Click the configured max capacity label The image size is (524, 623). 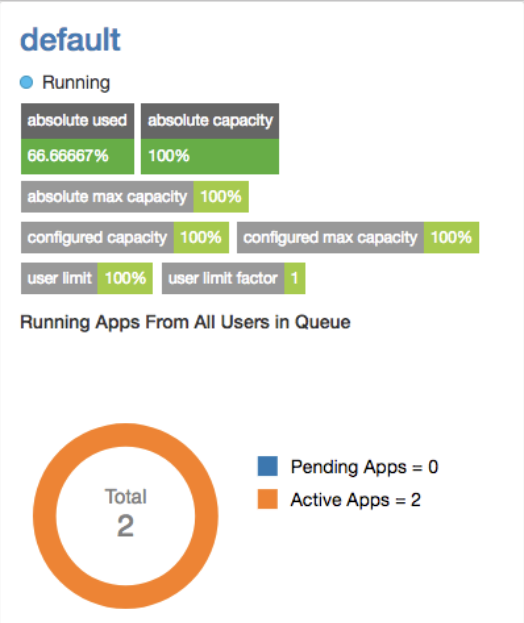click(x=331, y=238)
